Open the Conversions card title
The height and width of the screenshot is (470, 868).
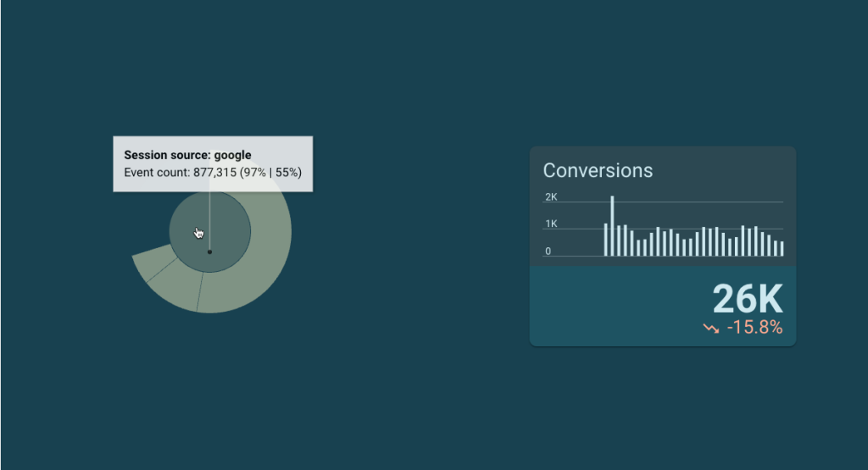click(598, 170)
